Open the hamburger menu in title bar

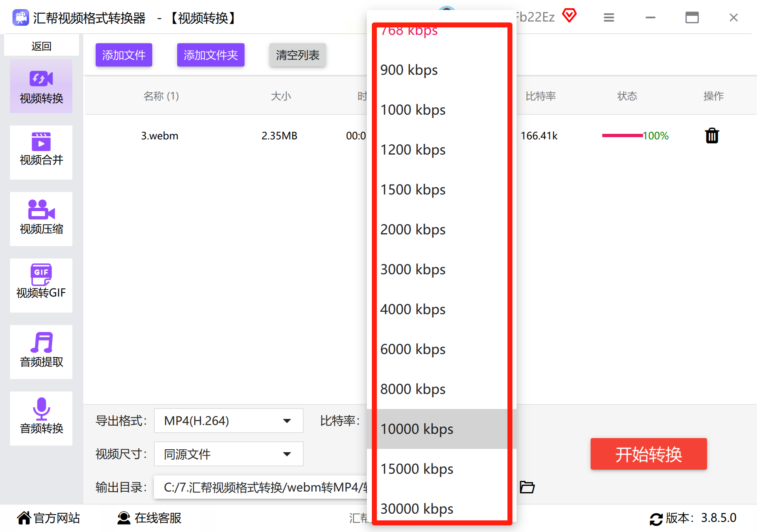pos(609,17)
